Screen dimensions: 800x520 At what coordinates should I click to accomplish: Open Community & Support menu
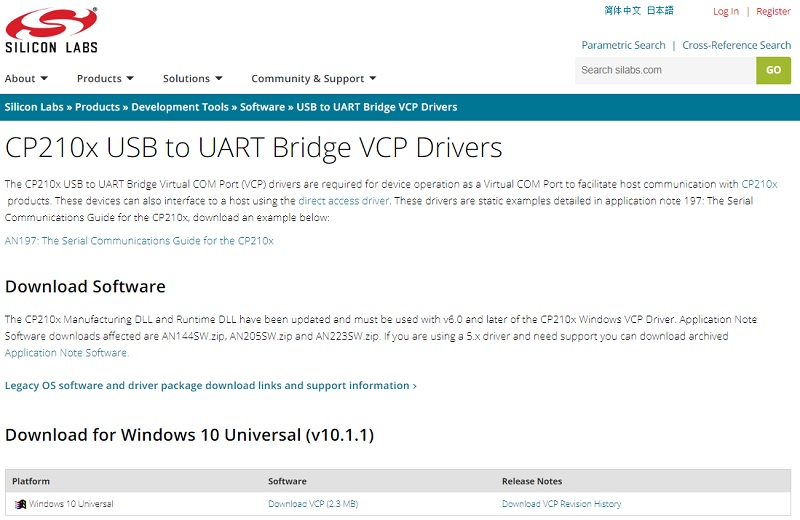coord(313,79)
